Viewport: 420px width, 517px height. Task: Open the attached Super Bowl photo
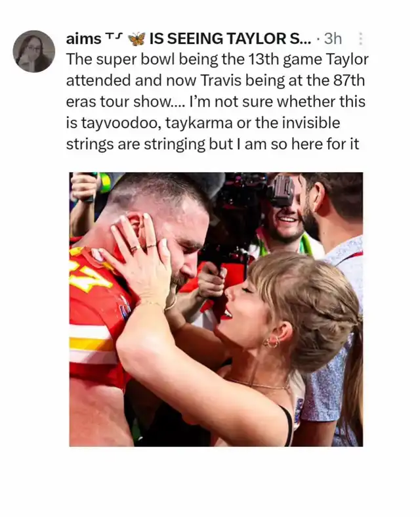click(x=216, y=309)
